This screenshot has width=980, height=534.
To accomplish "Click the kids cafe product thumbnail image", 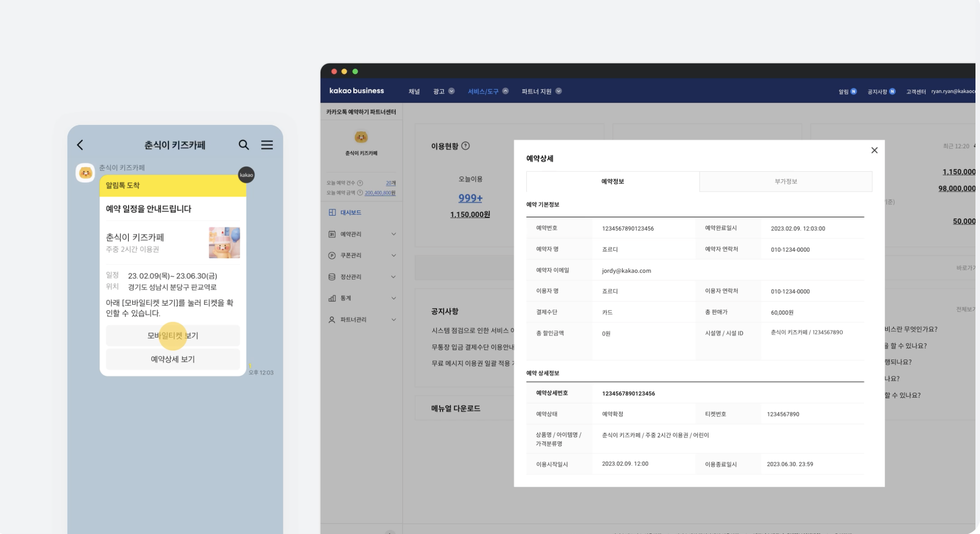I will pyautogui.click(x=224, y=242).
